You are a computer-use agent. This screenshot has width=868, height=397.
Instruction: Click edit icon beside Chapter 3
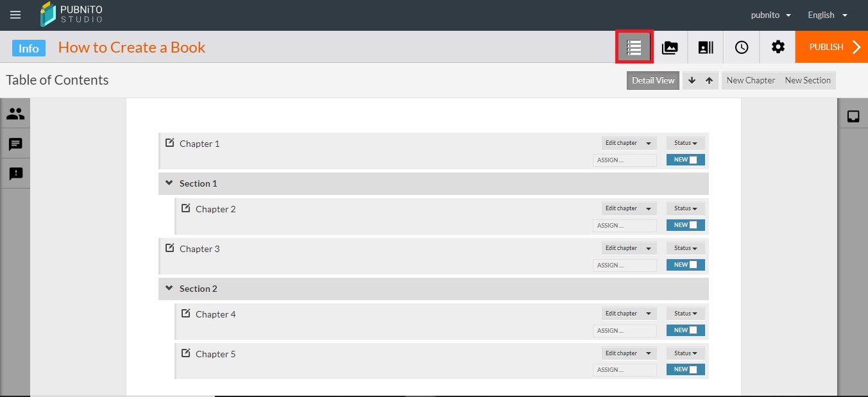coord(169,248)
